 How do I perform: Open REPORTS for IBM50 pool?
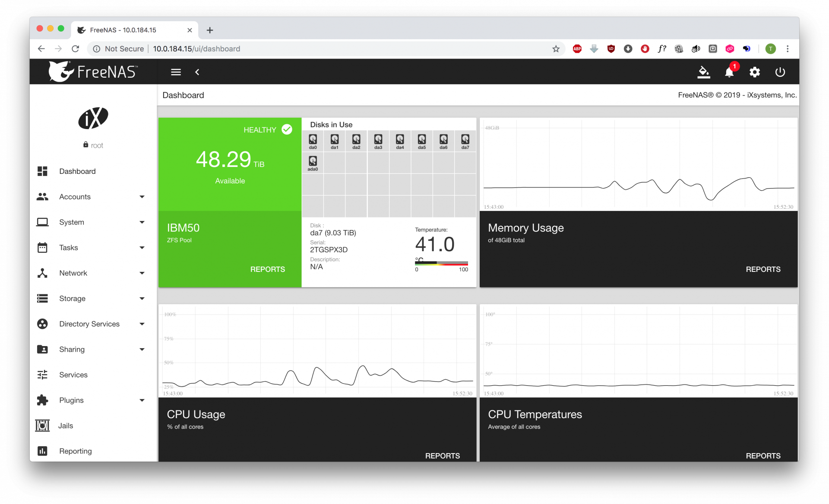[268, 269]
